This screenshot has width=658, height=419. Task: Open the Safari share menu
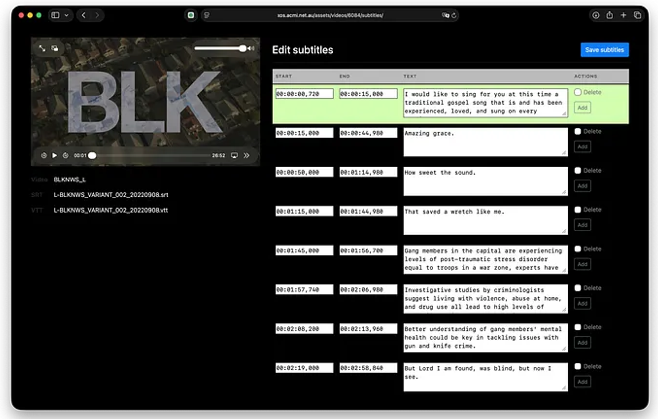(609, 15)
